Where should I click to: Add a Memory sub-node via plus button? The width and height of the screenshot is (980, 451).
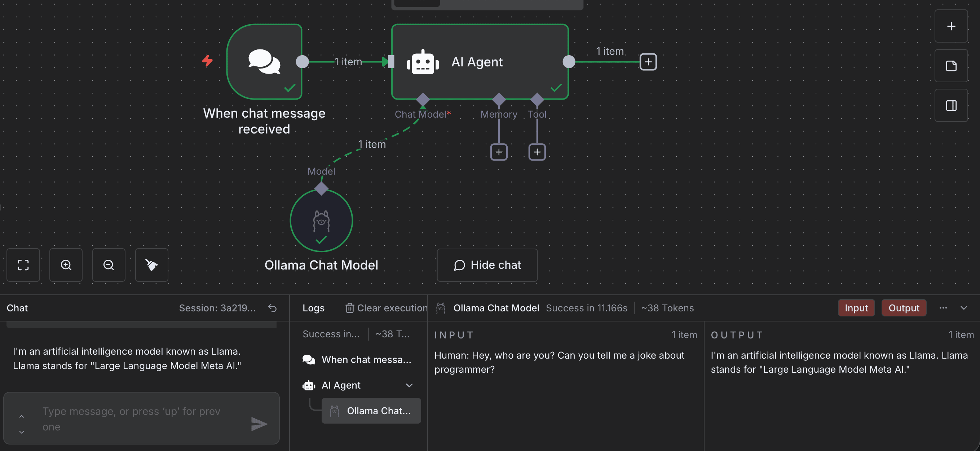point(499,152)
